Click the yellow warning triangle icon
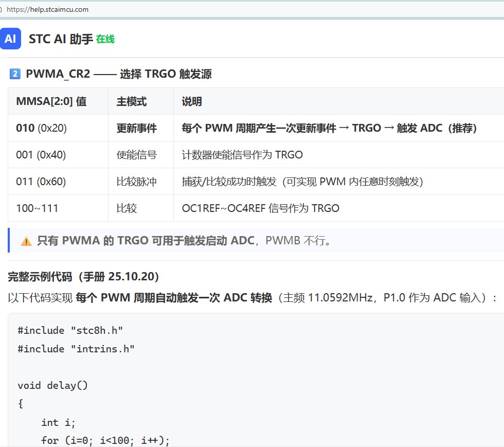Viewport: 504px width, 447px height. click(26, 241)
